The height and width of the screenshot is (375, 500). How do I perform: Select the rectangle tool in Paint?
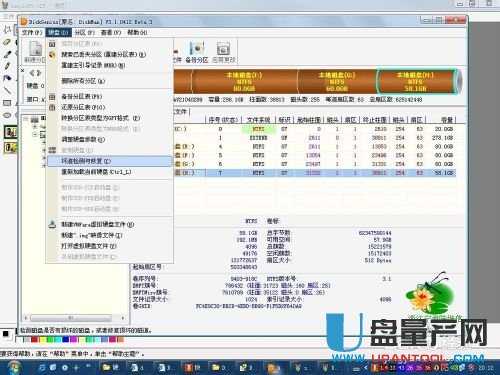click(7, 103)
